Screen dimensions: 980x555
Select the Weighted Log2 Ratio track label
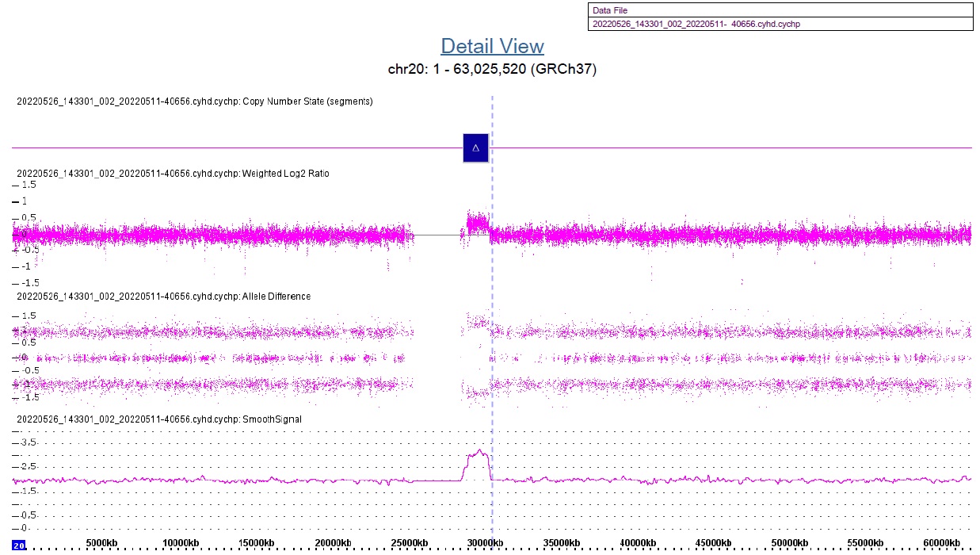tap(173, 173)
